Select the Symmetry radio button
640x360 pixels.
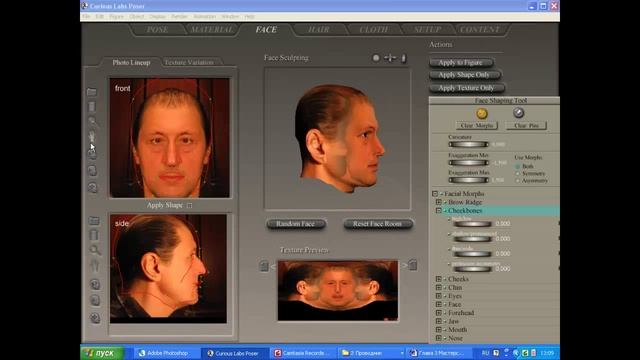point(518,173)
